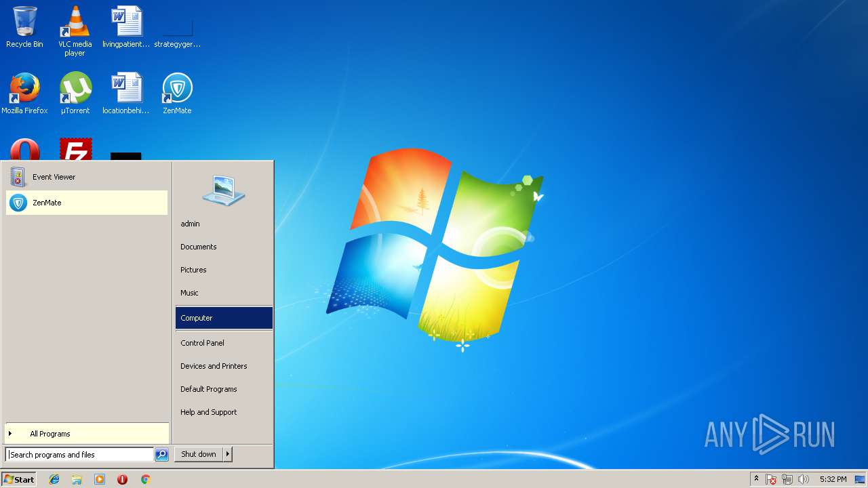Click the Show desktop button
Screen dimensions: 868x488
(x=861, y=479)
